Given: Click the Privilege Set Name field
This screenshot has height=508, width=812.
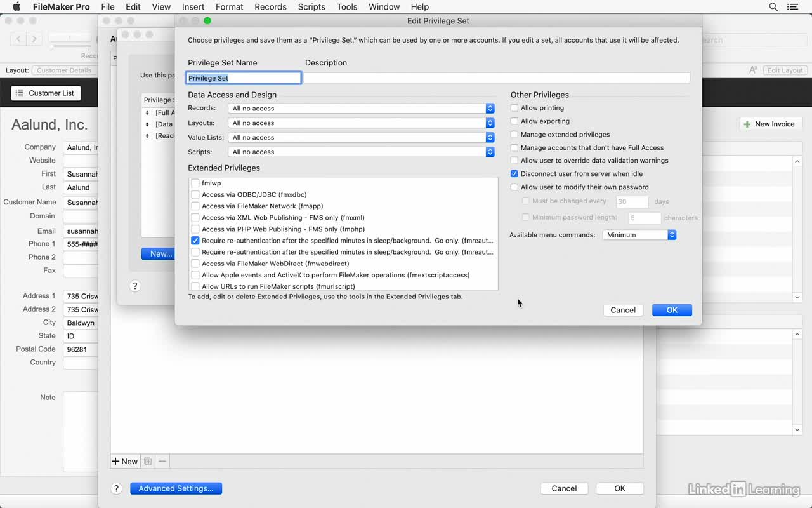Looking at the screenshot, I should point(244,78).
